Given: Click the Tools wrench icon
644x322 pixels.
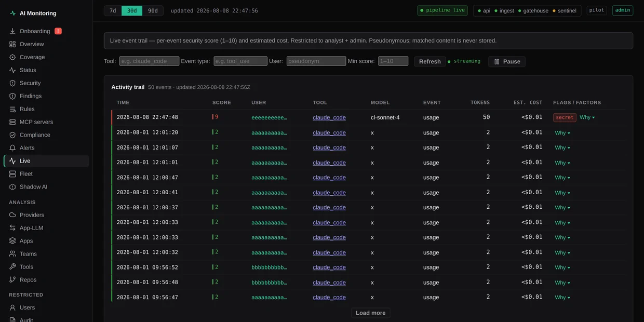Looking at the screenshot, I should point(12,267).
